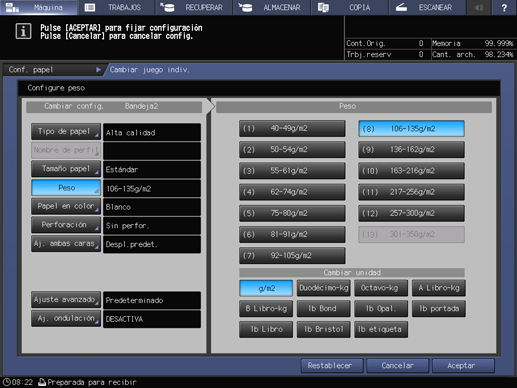
Task: Choose the lb Libro unit
Action: [266, 329]
